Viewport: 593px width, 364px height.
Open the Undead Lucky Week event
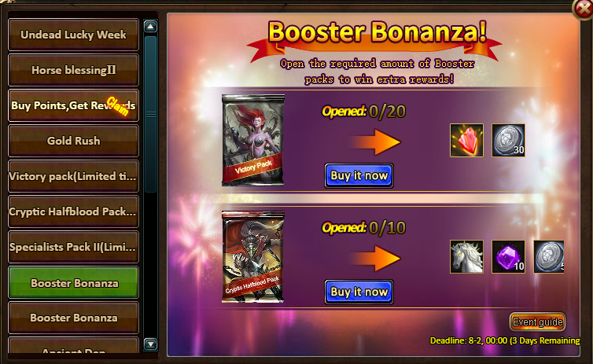coord(73,35)
